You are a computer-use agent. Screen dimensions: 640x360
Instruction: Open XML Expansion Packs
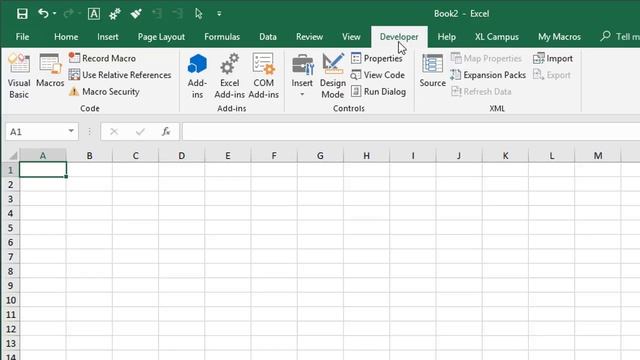coord(488,75)
